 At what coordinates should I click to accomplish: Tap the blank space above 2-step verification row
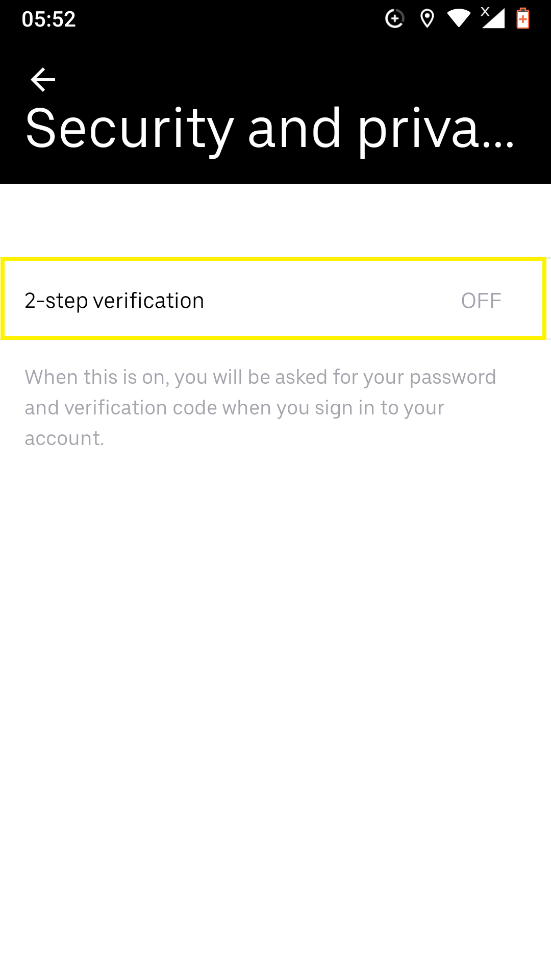[x=275, y=220]
